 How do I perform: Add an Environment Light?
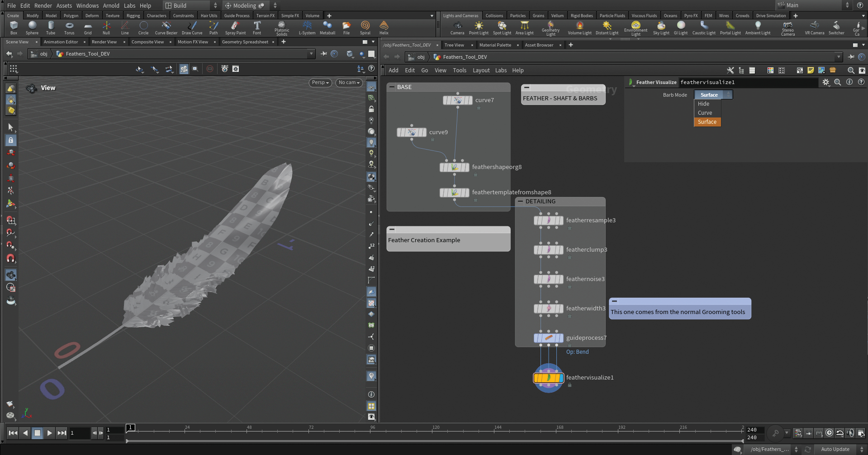(x=636, y=28)
